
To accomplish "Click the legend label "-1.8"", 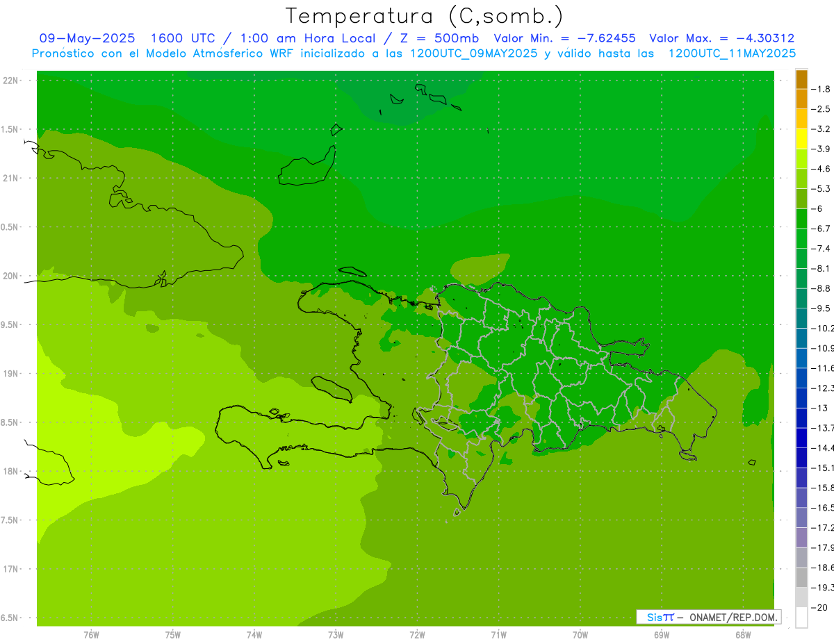I will [x=822, y=89].
